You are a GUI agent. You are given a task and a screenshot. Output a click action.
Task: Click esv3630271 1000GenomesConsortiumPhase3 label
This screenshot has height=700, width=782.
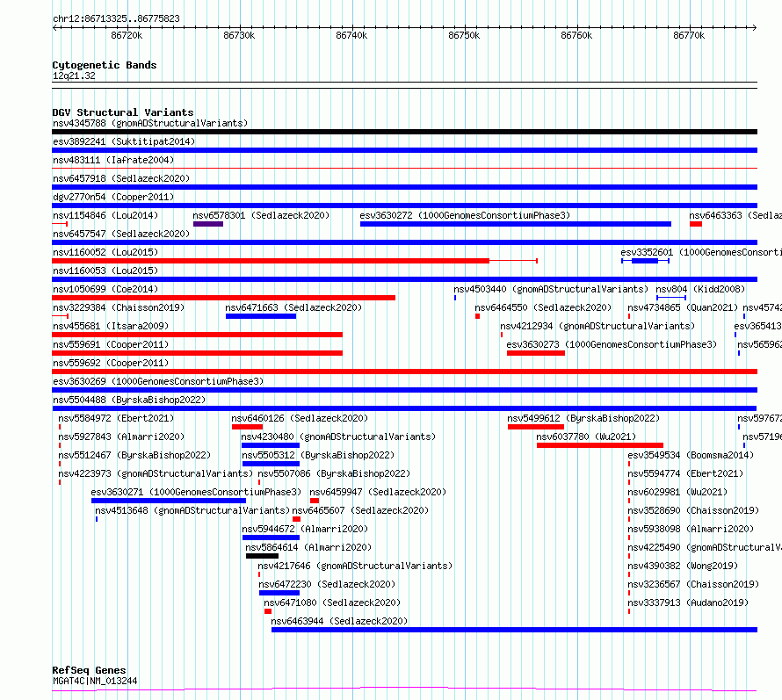click(196, 492)
